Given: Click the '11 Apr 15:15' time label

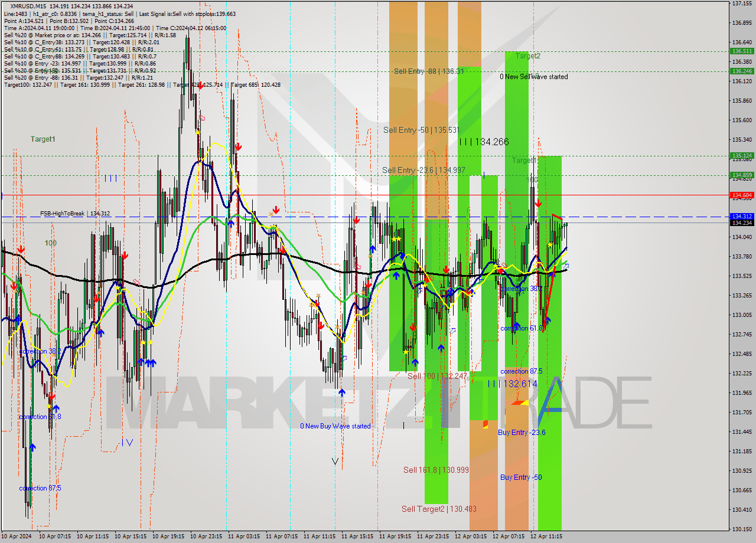Looking at the screenshot, I should click(357, 537).
